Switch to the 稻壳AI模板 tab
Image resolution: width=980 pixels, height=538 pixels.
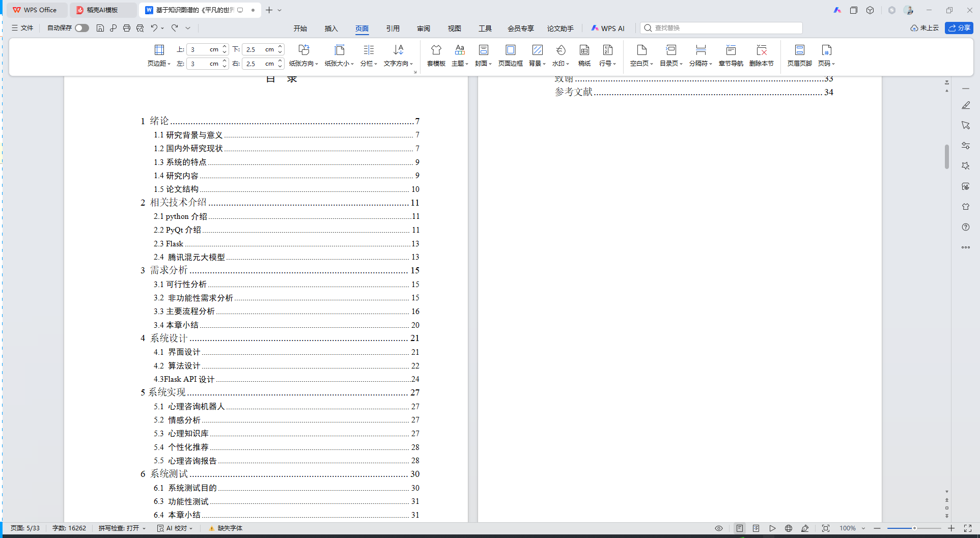[x=103, y=10]
